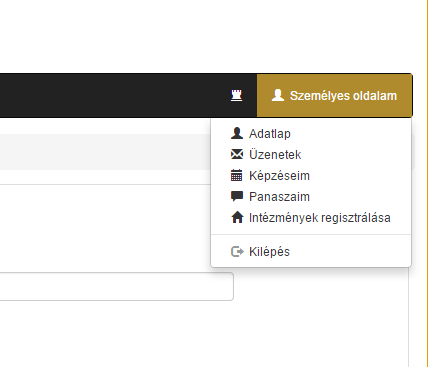This screenshot has height=367, width=428.
Task: Choose Kilépés to log out
Action: (x=311, y=252)
